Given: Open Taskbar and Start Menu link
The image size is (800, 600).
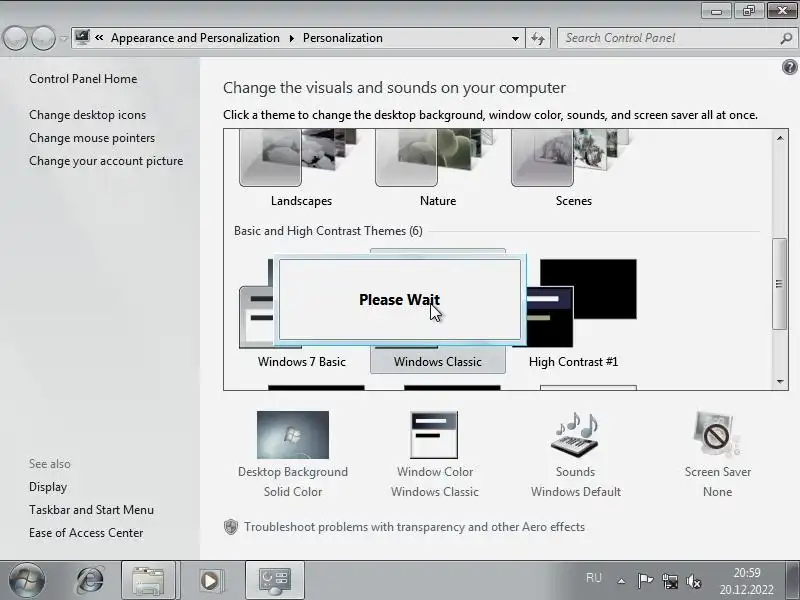Looking at the screenshot, I should pyautogui.click(x=91, y=510).
